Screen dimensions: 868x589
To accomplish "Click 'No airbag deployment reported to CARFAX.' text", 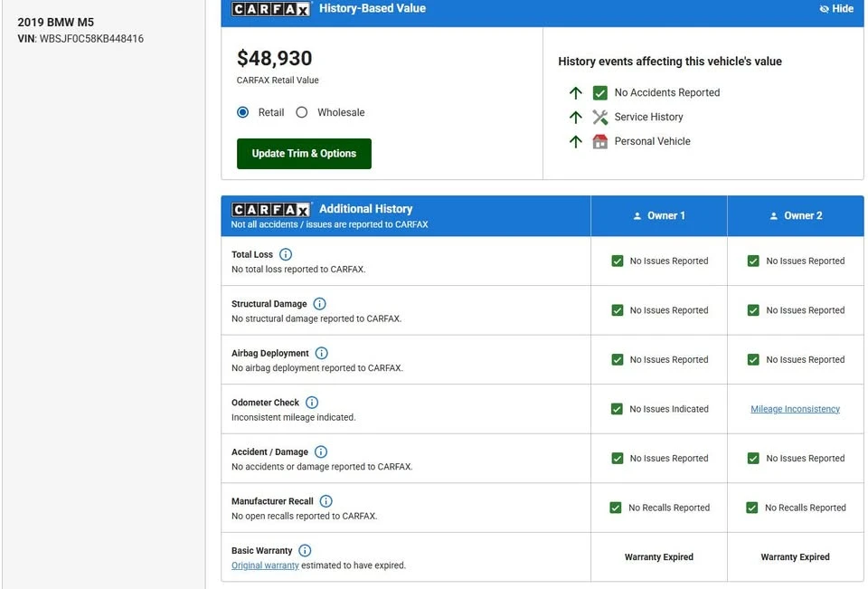I will [x=317, y=368].
